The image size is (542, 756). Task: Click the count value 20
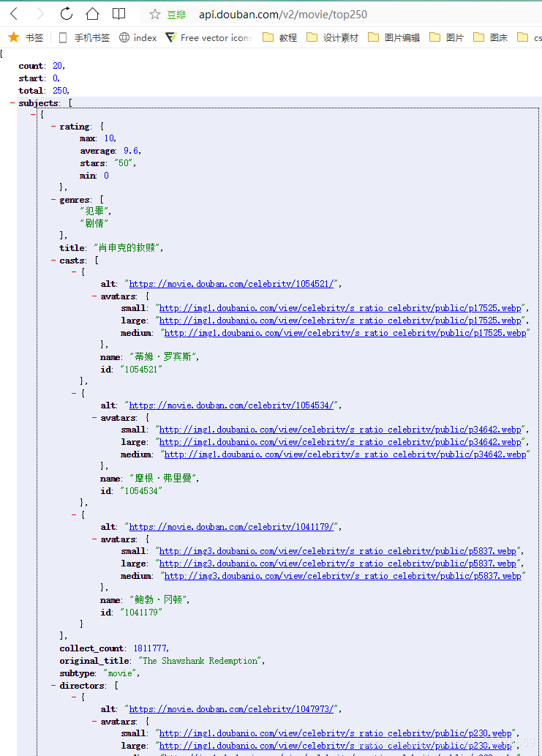point(57,66)
